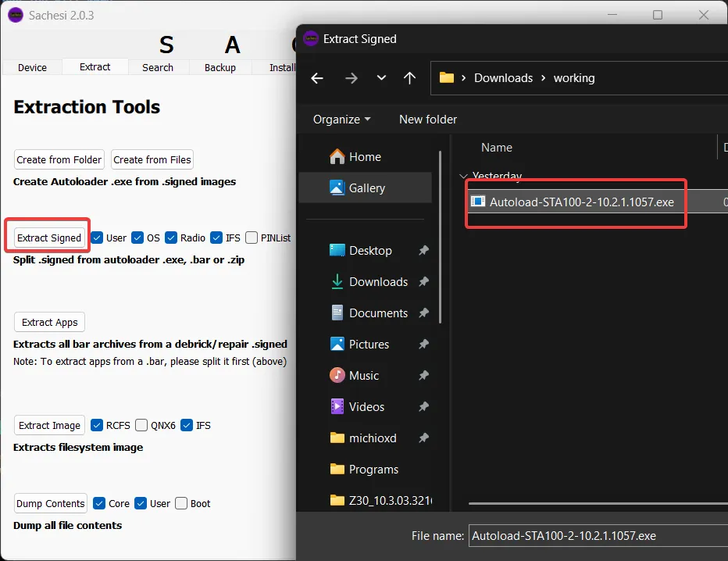Click the Sachesi icon in the dialog title bar

(312, 38)
